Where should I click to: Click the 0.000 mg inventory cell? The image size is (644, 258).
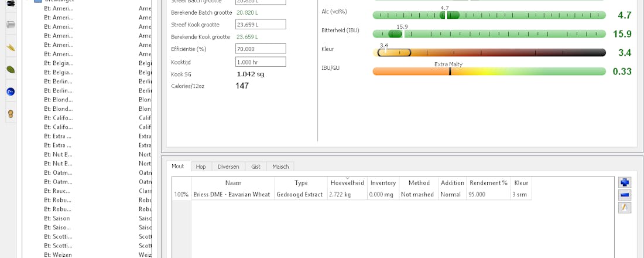click(x=383, y=194)
